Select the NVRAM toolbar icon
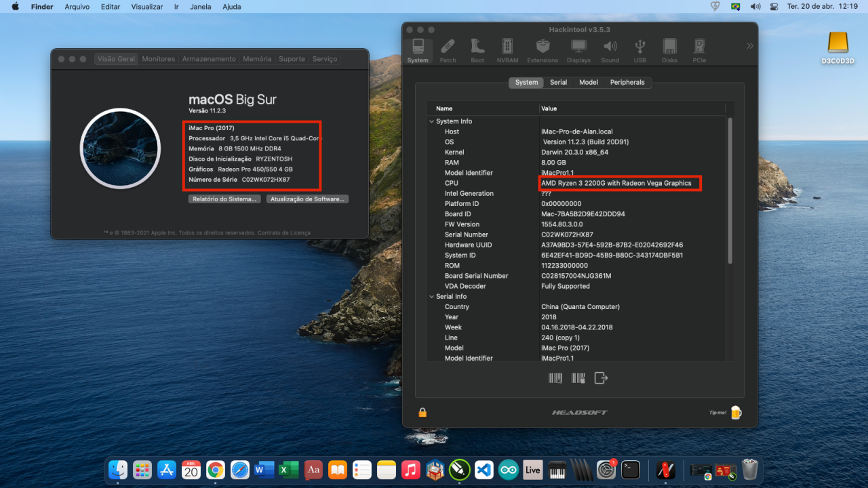 [x=507, y=50]
